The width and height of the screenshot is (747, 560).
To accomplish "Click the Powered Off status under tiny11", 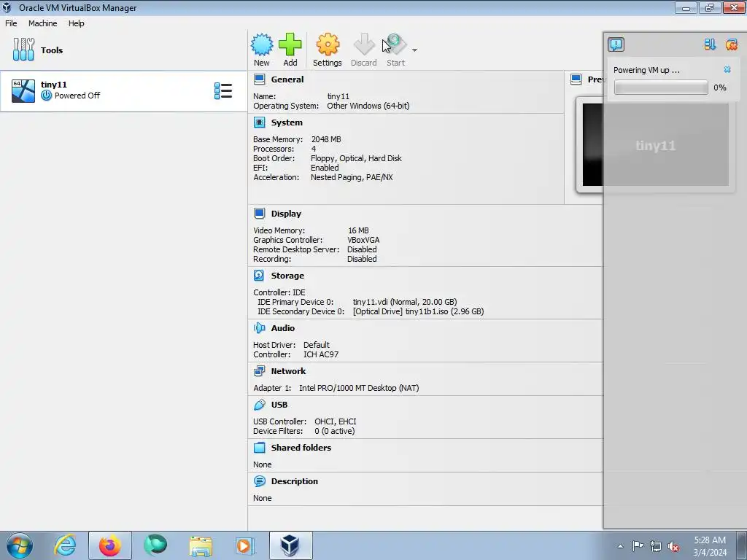I will coord(77,96).
